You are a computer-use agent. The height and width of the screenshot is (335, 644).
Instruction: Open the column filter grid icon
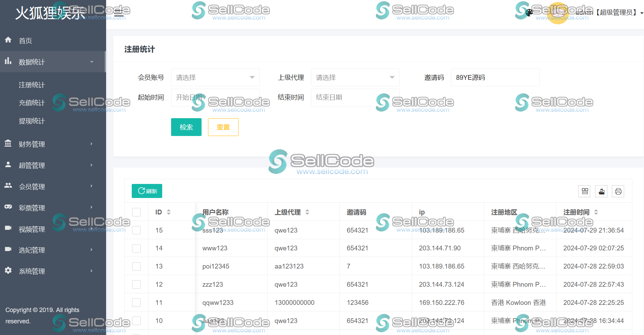[x=585, y=191]
